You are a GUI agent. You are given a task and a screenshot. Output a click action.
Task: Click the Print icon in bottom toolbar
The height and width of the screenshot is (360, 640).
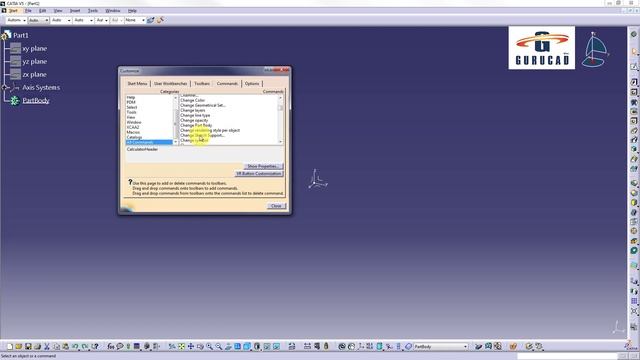pyautogui.click(x=37, y=347)
